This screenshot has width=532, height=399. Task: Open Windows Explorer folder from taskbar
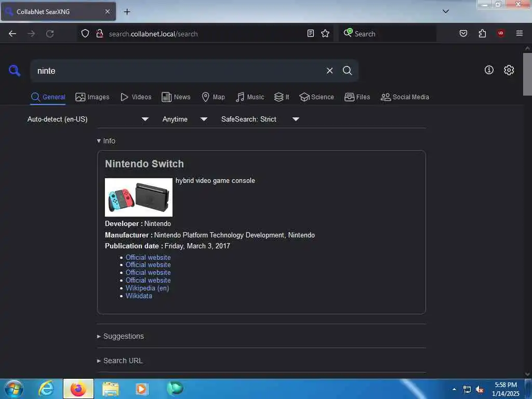(x=111, y=389)
